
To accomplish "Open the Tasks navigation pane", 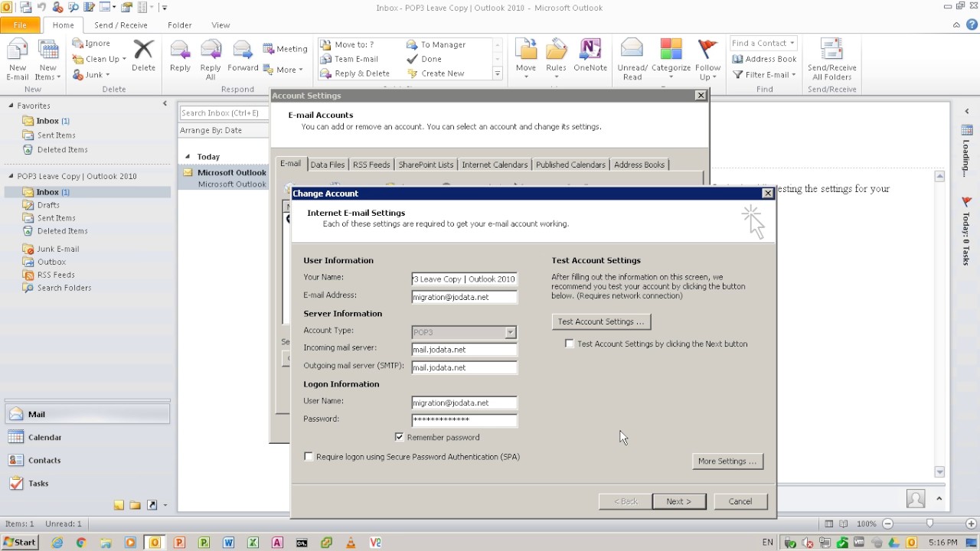I will click(87, 483).
